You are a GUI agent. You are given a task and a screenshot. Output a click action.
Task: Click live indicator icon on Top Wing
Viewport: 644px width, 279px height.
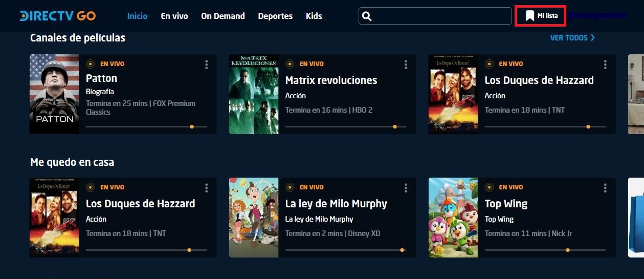(489, 187)
